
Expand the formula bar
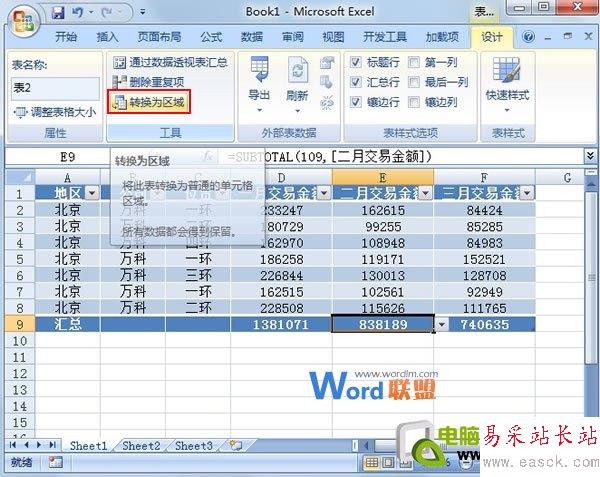(x=590, y=156)
